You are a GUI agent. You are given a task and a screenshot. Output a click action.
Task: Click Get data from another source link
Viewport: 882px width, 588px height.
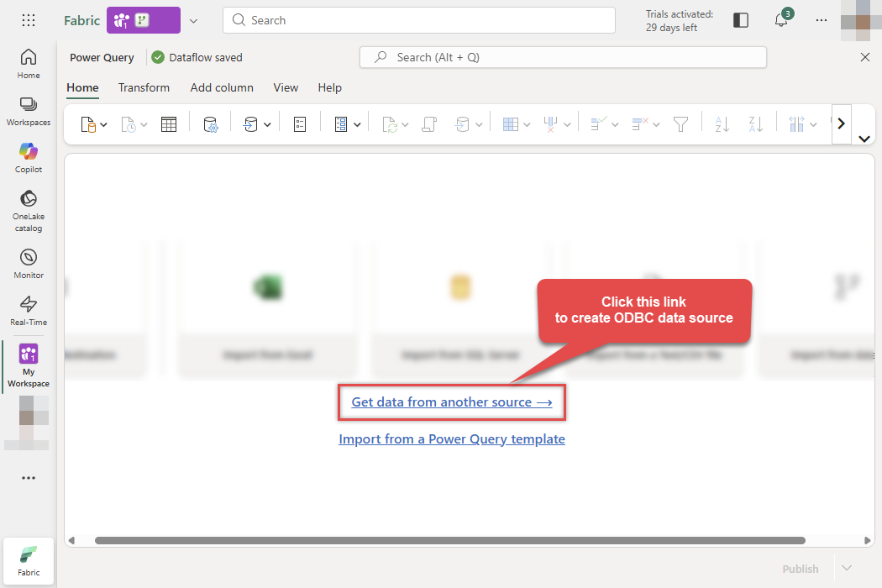(451, 402)
